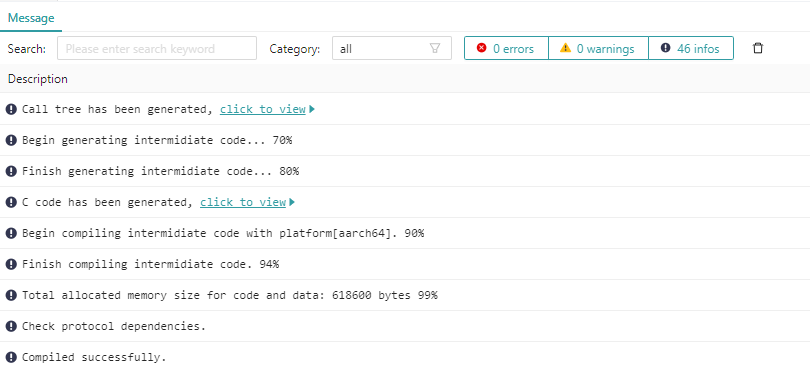Click info icon beside 'Check protocol dependencies.'

click(x=11, y=326)
